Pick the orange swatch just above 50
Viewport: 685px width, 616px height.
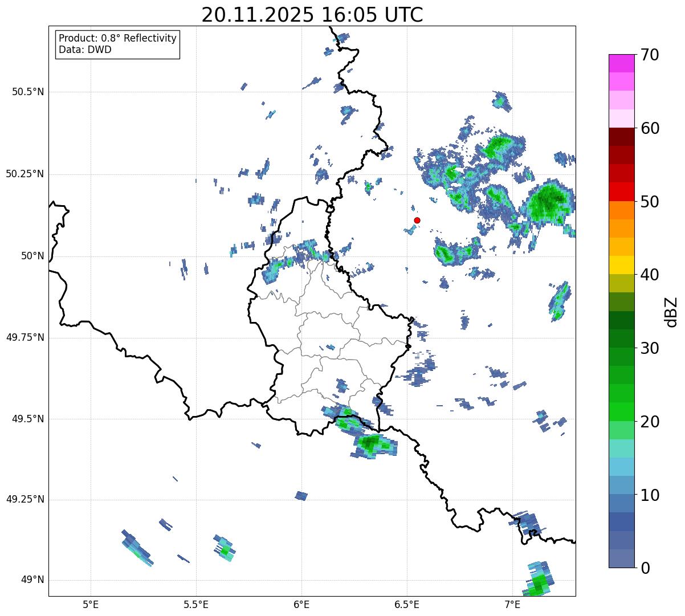click(621, 210)
